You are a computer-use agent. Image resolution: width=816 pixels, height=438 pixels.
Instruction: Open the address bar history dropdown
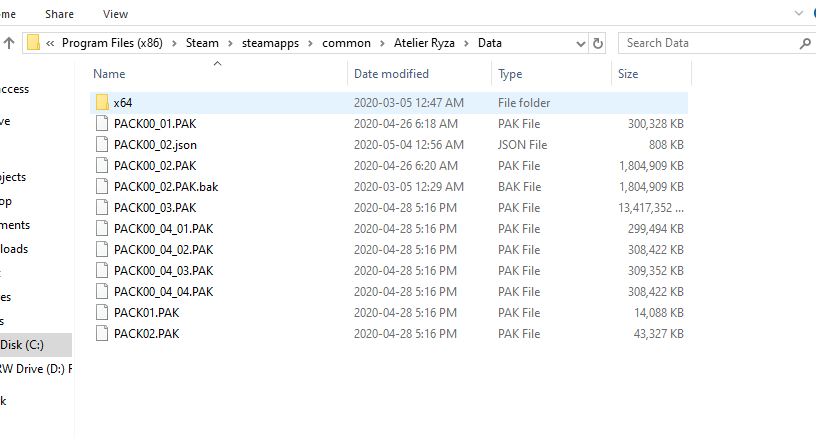point(580,43)
